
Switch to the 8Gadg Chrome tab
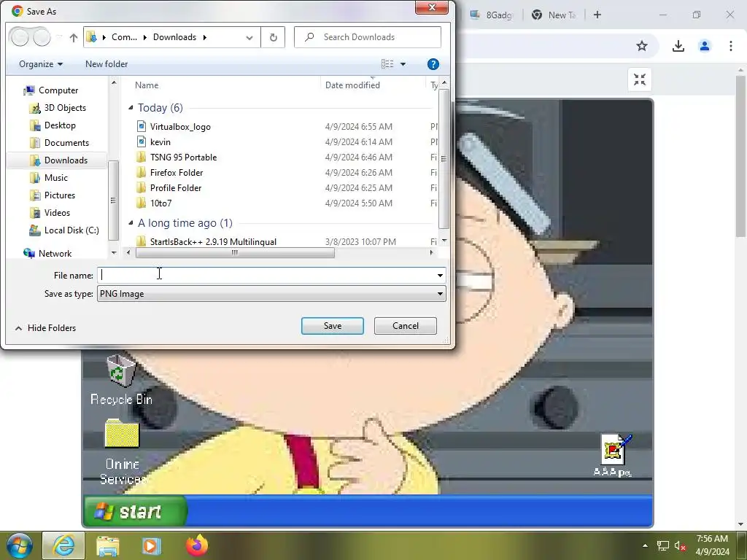tap(491, 15)
